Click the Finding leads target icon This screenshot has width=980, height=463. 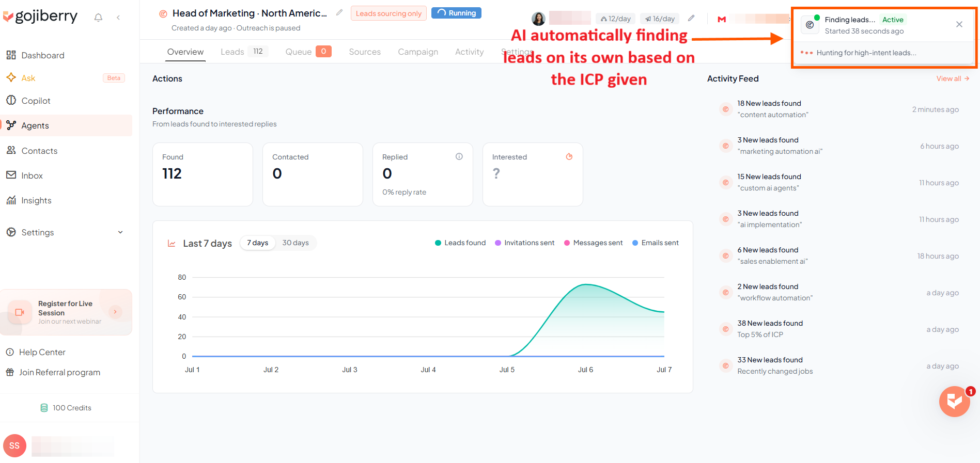[x=810, y=24]
